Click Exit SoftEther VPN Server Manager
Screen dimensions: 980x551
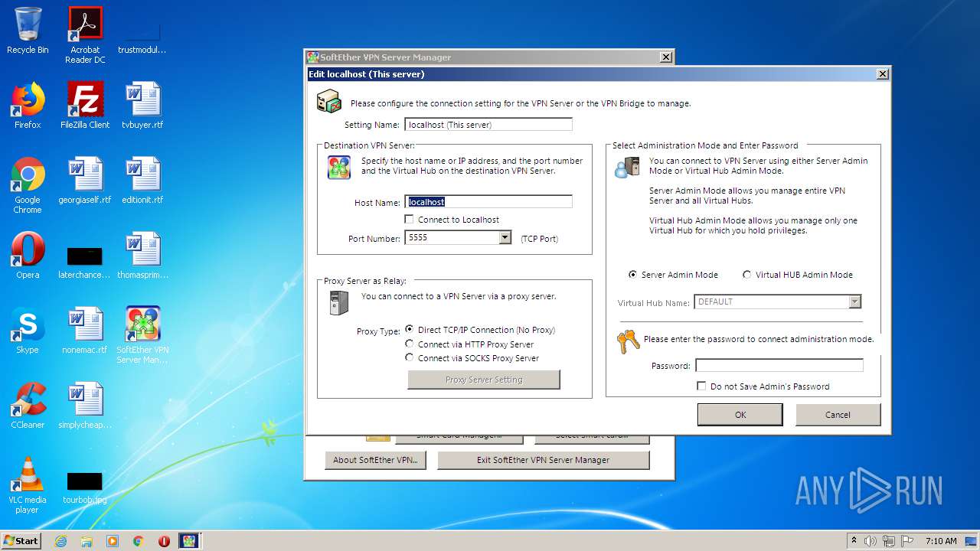544,460
